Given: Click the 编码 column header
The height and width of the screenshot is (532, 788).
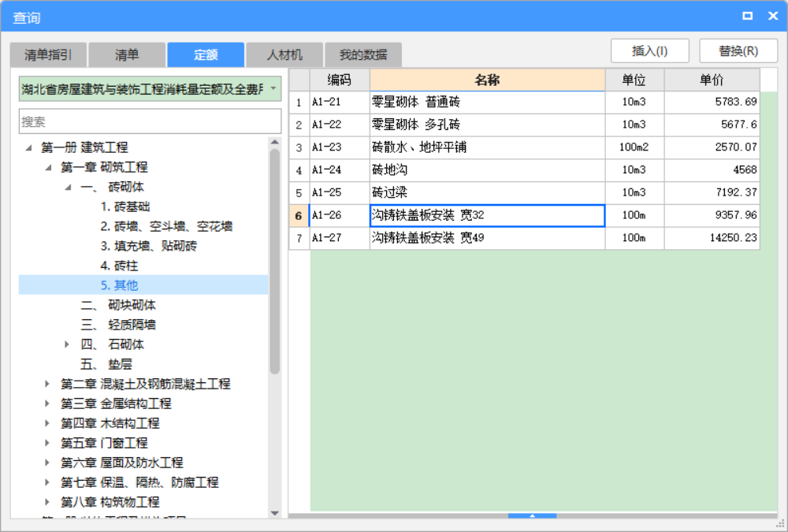Looking at the screenshot, I should (x=339, y=80).
